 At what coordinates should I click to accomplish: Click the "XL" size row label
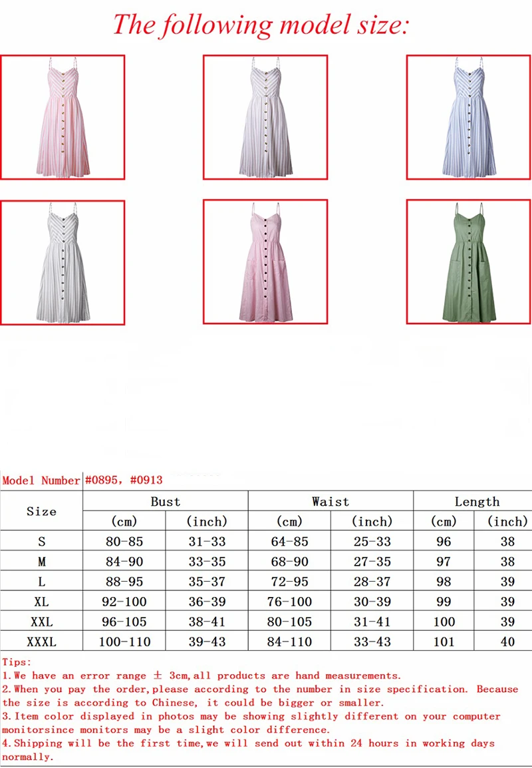[x=42, y=602]
